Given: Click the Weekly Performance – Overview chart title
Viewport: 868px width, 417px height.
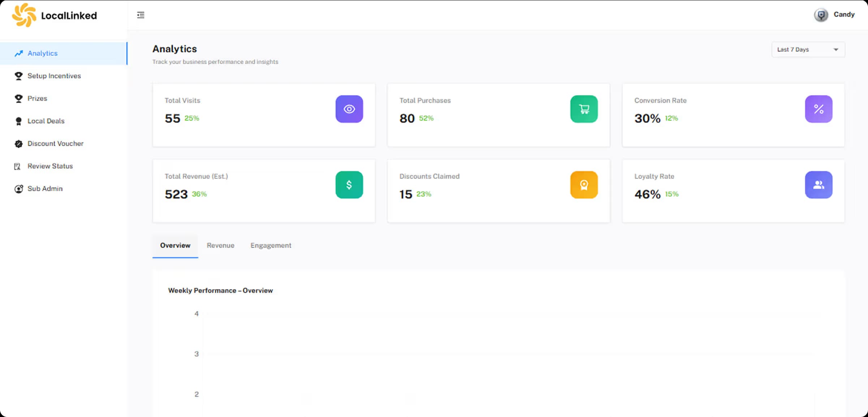Looking at the screenshot, I should (220, 291).
